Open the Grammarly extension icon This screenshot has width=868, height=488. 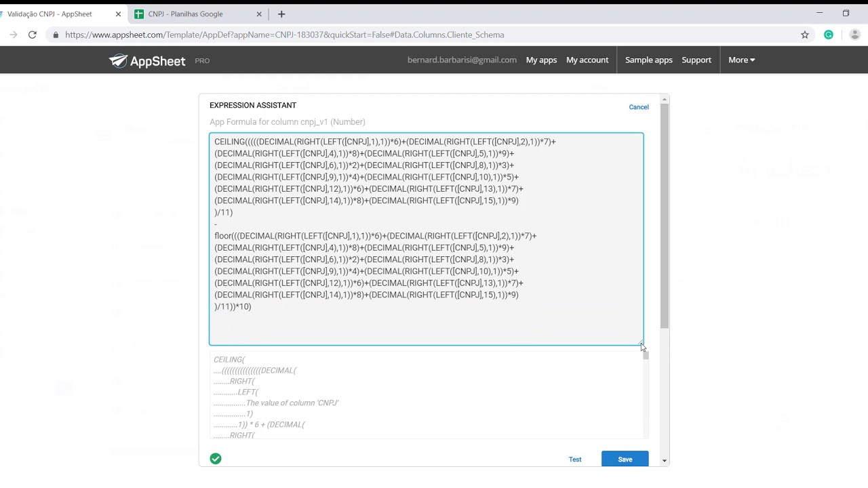(x=829, y=35)
